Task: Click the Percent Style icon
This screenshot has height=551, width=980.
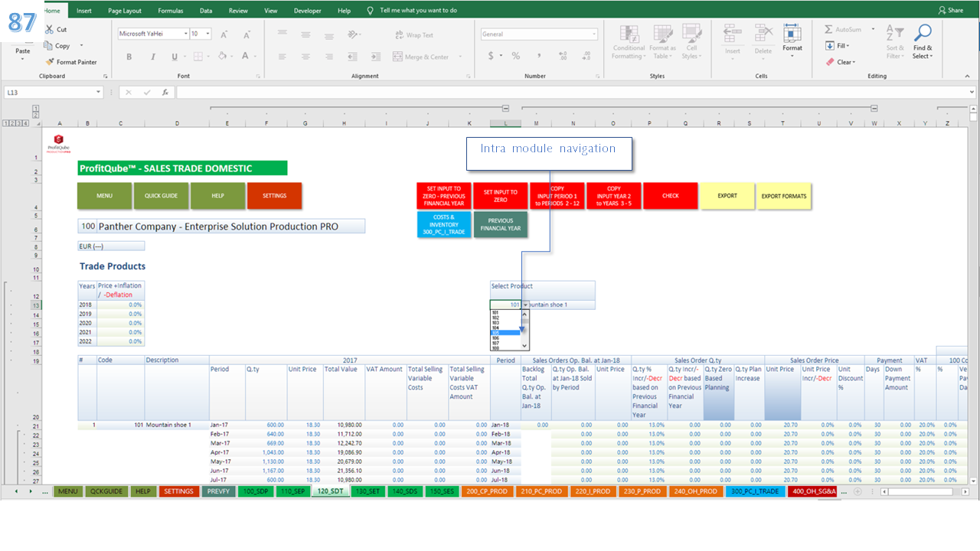Action: [x=516, y=56]
